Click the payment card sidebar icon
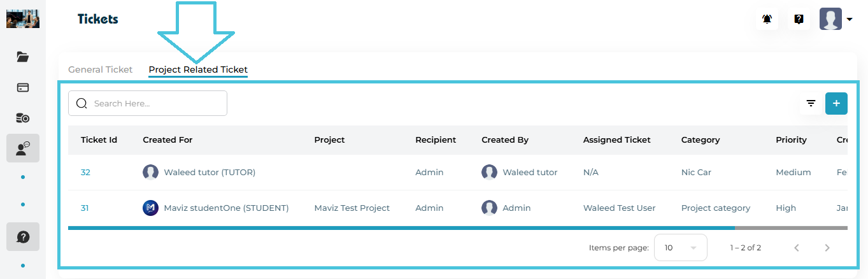Viewport: 868px width, 279px height. pyautogui.click(x=23, y=87)
